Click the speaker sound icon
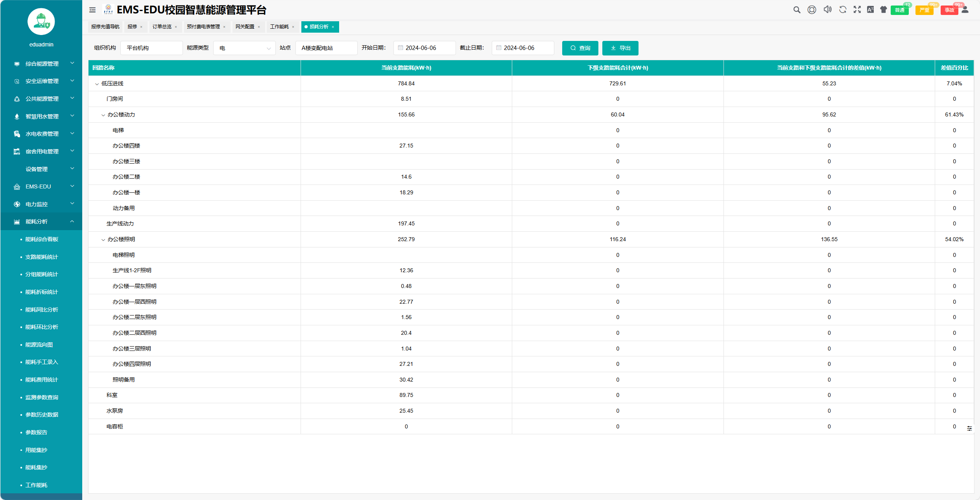This screenshot has width=980, height=500. tap(827, 10)
